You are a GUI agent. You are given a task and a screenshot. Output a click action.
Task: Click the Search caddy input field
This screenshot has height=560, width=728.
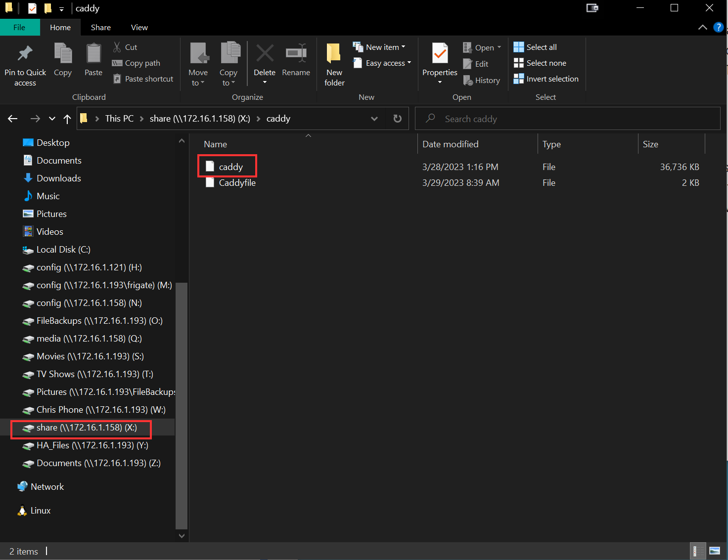tap(574, 119)
